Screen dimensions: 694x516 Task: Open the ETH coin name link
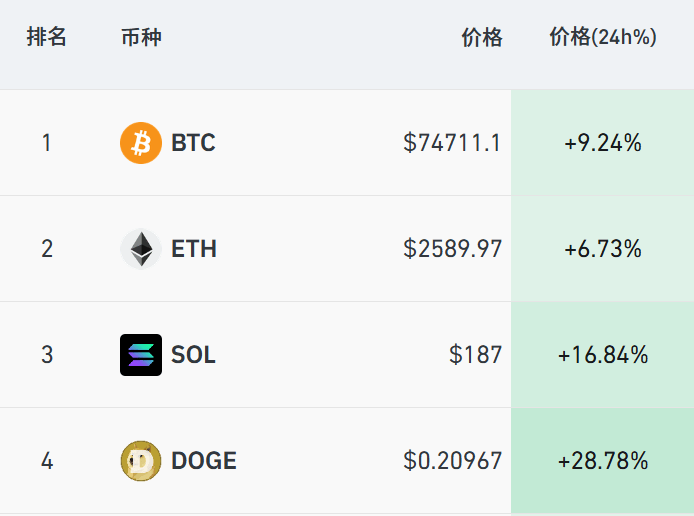tap(194, 249)
